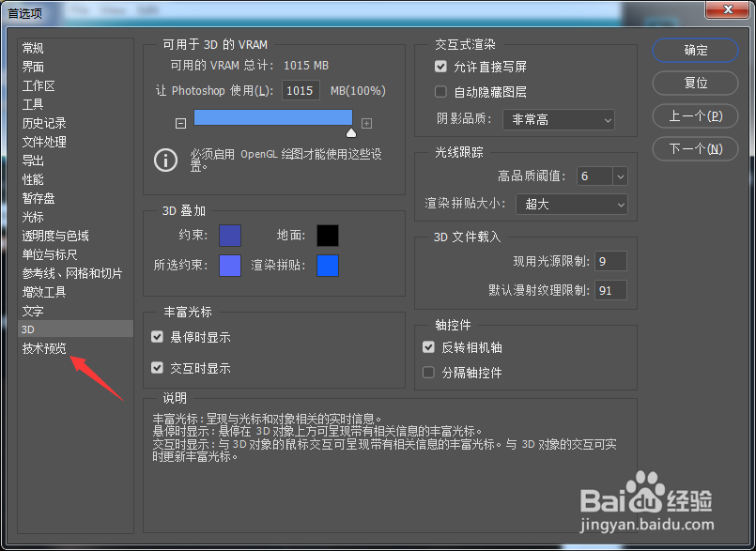Go to 历史记录 preferences

pyautogui.click(x=44, y=123)
